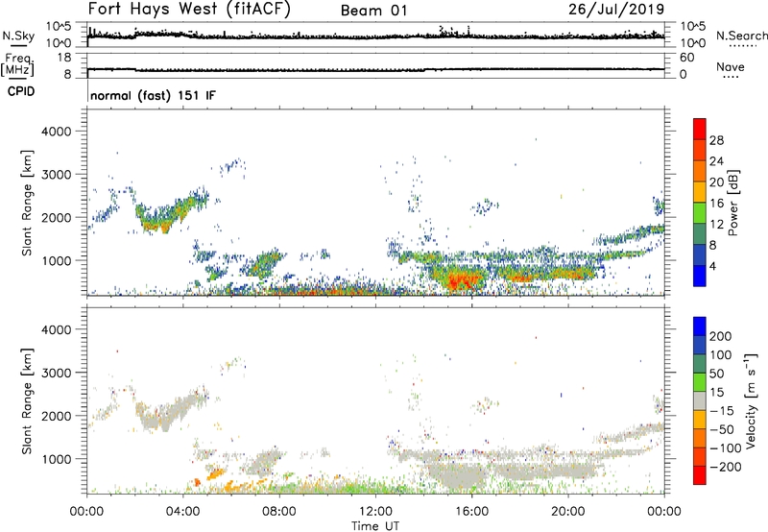768x532 pixels.
Task: Click the '04:00' time tick label
Action: pyautogui.click(x=183, y=512)
